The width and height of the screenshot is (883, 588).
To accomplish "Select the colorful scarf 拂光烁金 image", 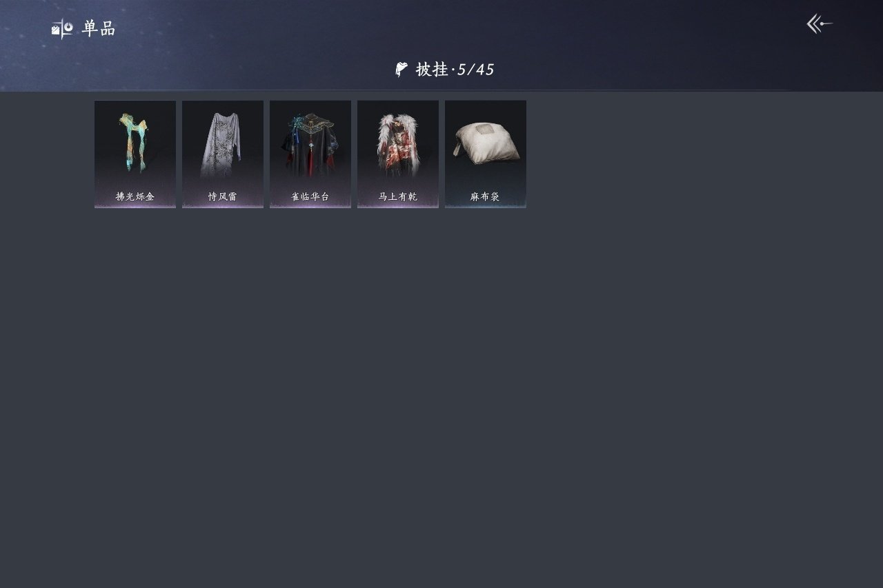I will tap(135, 143).
